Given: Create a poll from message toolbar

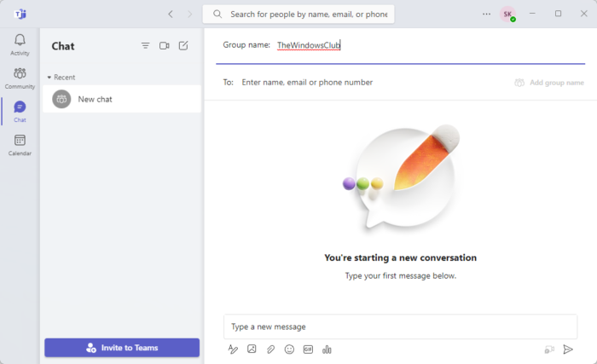Looking at the screenshot, I should point(327,350).
